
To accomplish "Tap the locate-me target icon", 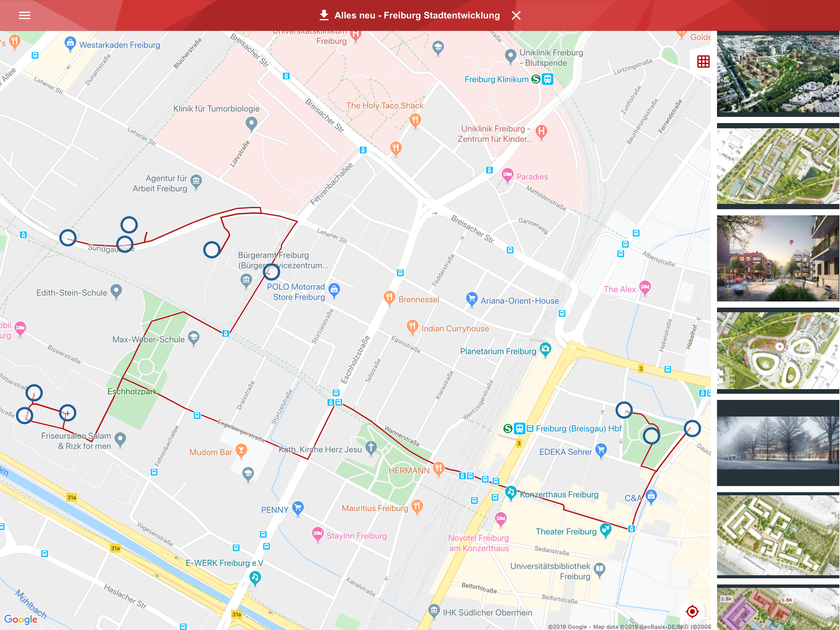I will click(692, 611).
